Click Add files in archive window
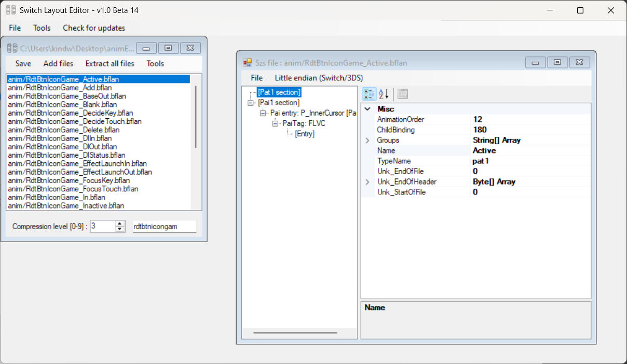 click(58, 64)
